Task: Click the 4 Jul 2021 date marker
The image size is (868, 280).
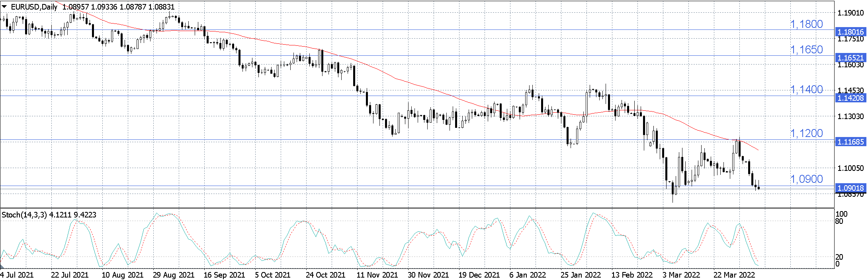Action: 17,275
